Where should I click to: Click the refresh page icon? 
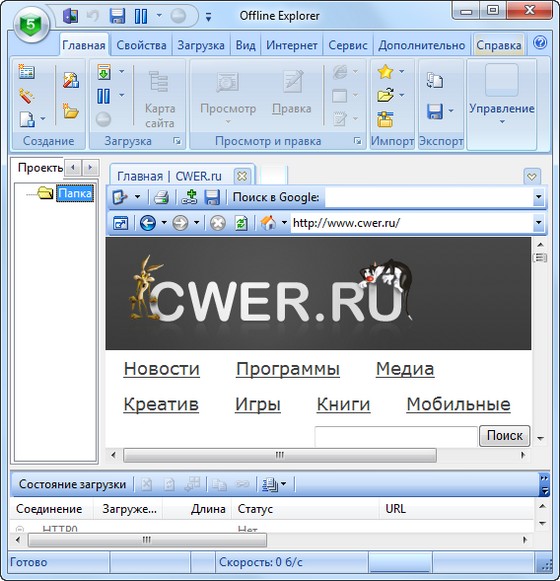tap(241, 223)
